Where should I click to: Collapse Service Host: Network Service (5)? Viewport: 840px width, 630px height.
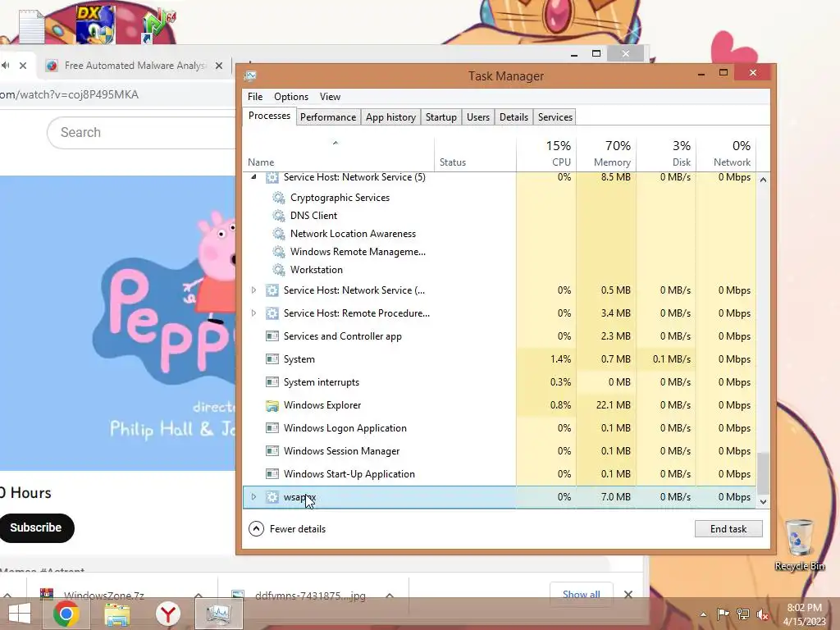(254, 177)
